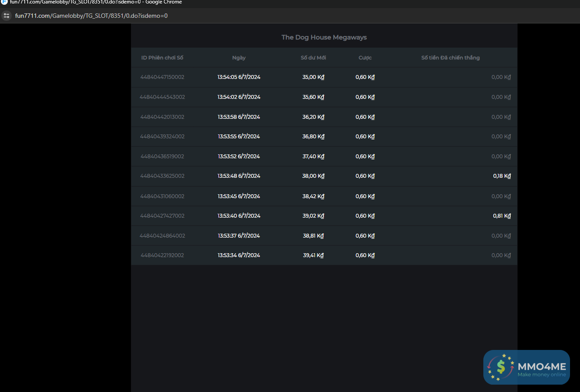Select session ID 44840427427002

pos(162,216)
